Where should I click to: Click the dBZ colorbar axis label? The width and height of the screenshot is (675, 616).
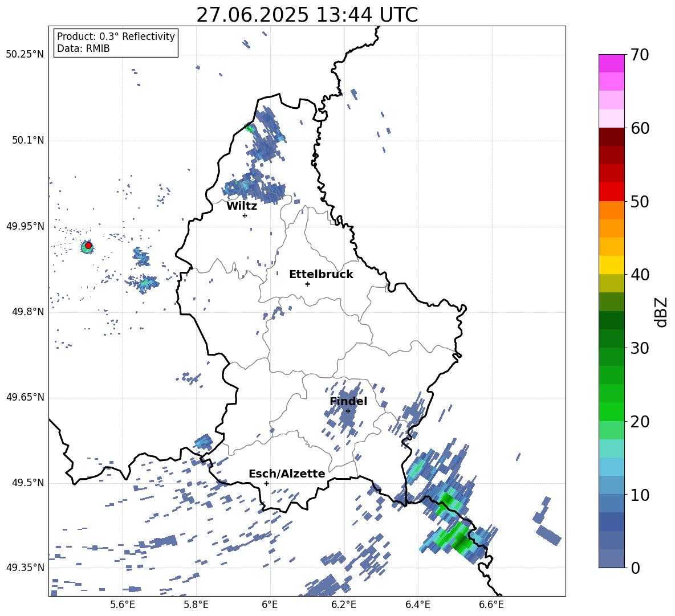(662, 312)
